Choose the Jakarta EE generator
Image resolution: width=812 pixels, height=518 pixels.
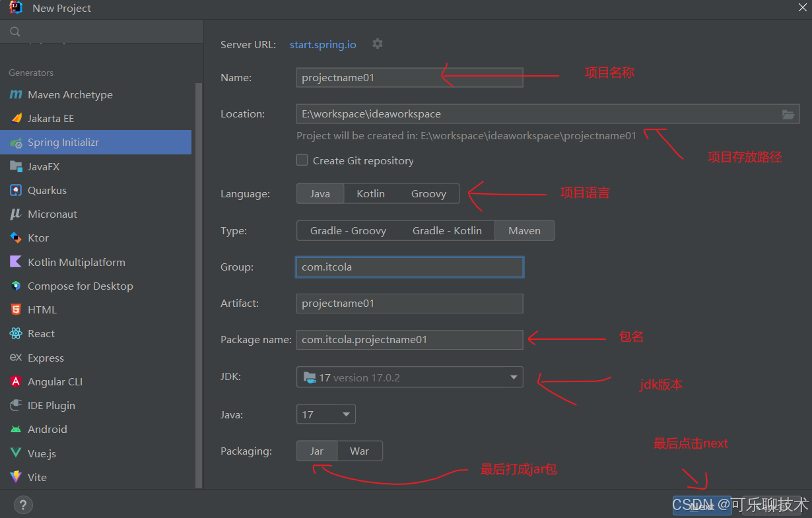coord(96,118)
